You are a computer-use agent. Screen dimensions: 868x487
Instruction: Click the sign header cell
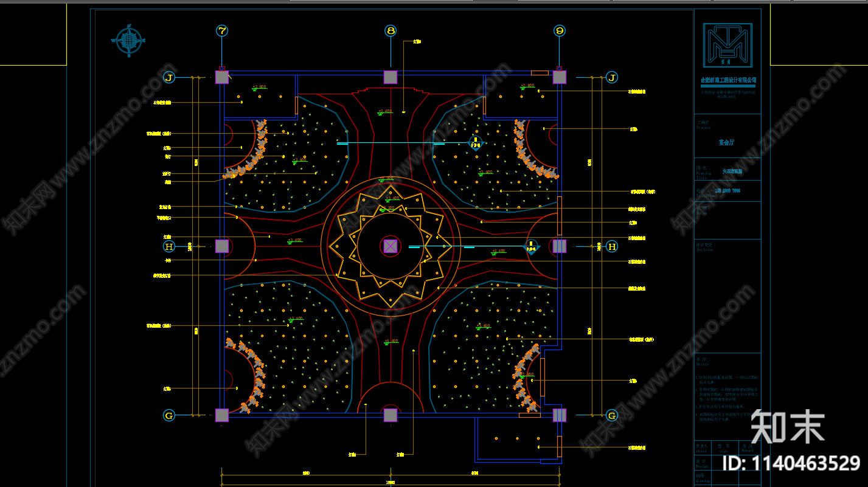tap(724, 448)
